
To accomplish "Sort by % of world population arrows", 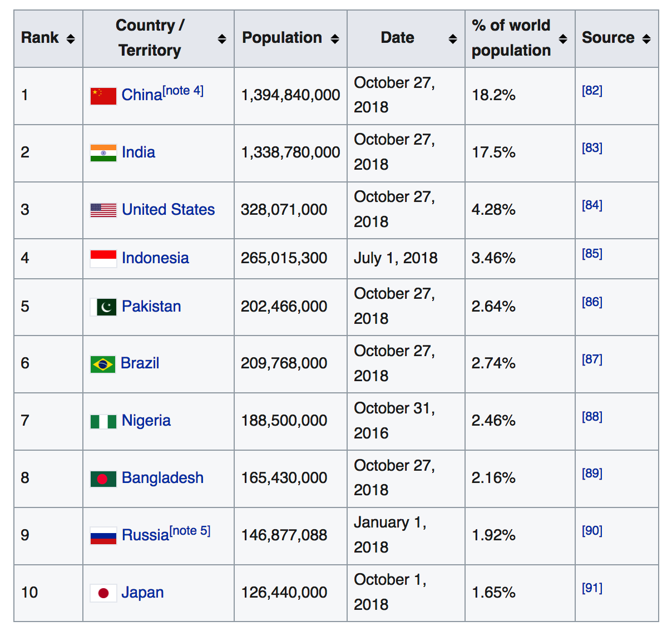I will (563, 39).
